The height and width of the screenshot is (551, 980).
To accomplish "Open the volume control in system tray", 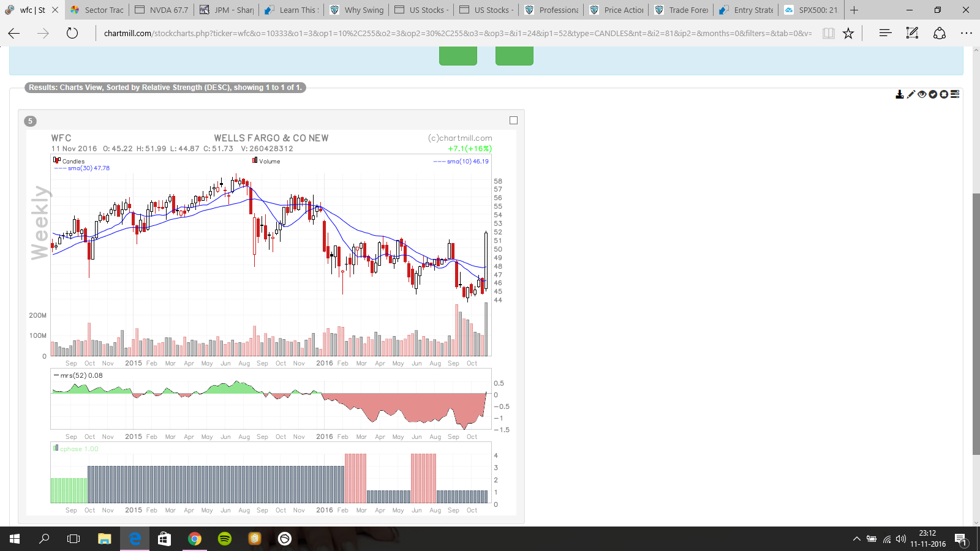I will (900, 539).
